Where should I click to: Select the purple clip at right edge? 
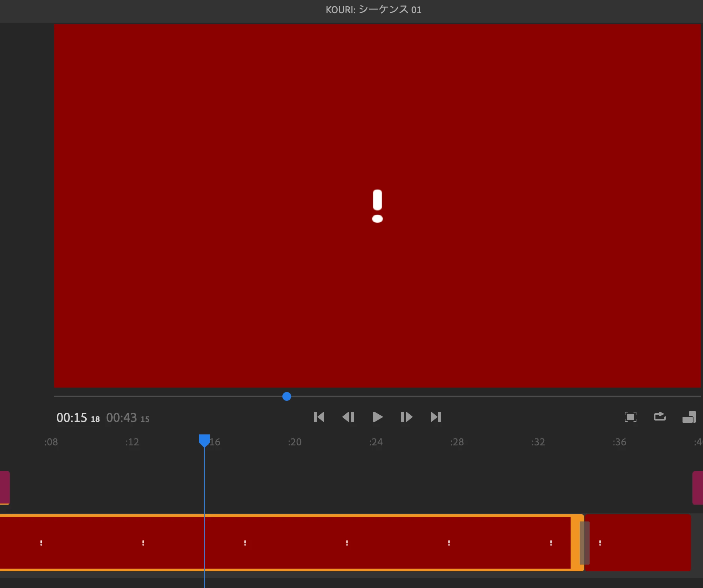pos(698,487)
